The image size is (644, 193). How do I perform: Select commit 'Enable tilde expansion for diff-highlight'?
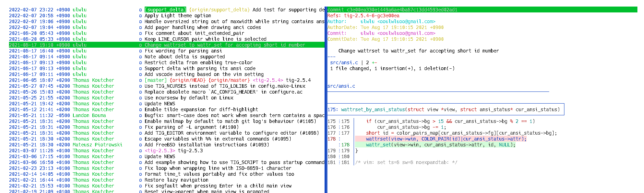166,109
